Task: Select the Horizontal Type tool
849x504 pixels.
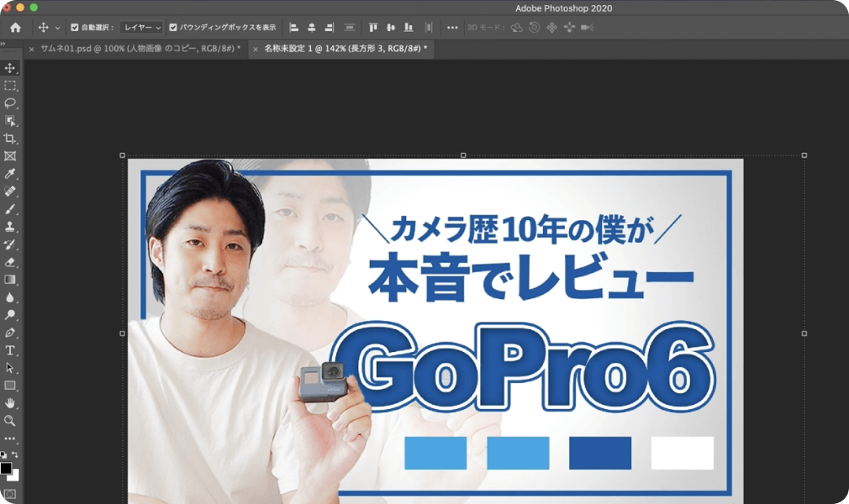Action: click(10, 350)
